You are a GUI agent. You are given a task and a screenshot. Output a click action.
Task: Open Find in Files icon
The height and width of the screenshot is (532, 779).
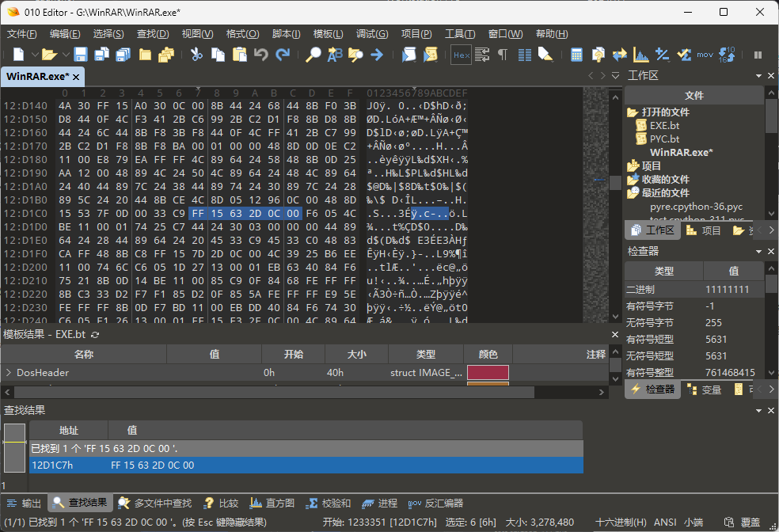355,54
